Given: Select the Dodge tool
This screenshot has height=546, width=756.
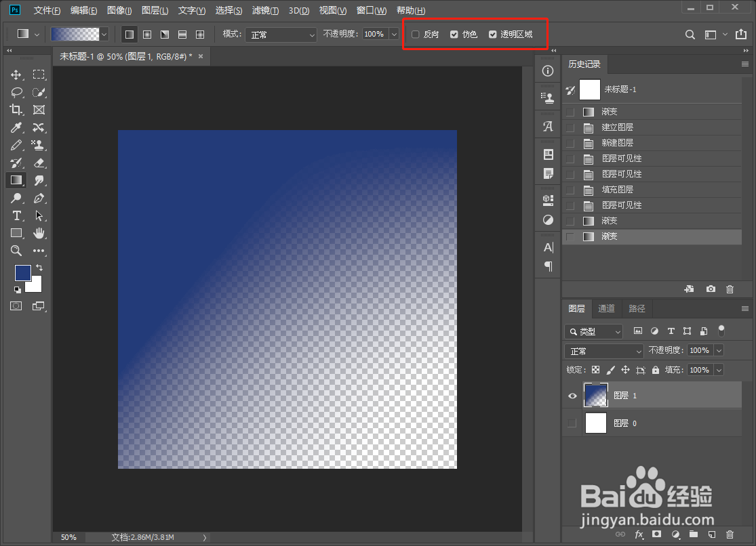Looking at the screenshot, I should point(16,198).
